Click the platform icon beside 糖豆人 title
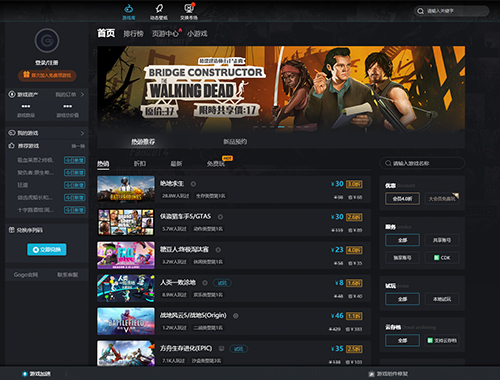 click(x=218, y=250)
